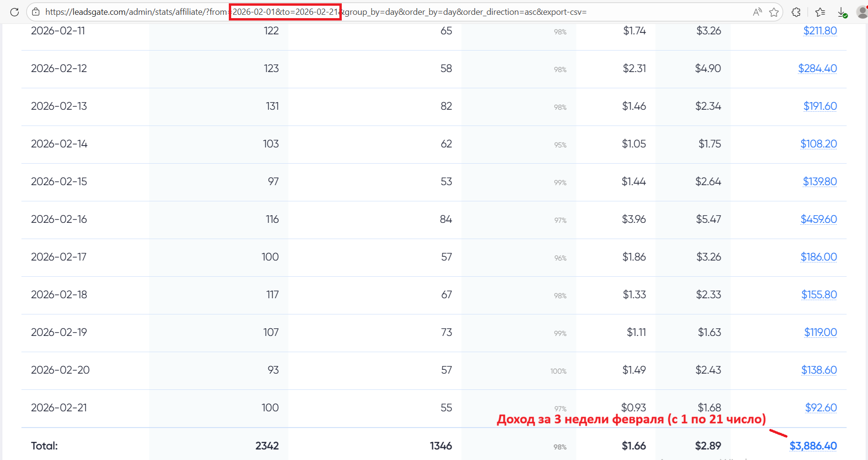Viewport: 868px width, 460px height.
Task: Click the Total row label
Action: point(44,446)
